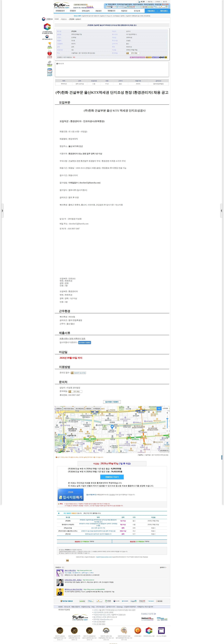This screenshot has height=644, width=224.
Task: Click the 현대엔지니어링 job posting link
Action: pyautogui.click(x=98, y=524)
